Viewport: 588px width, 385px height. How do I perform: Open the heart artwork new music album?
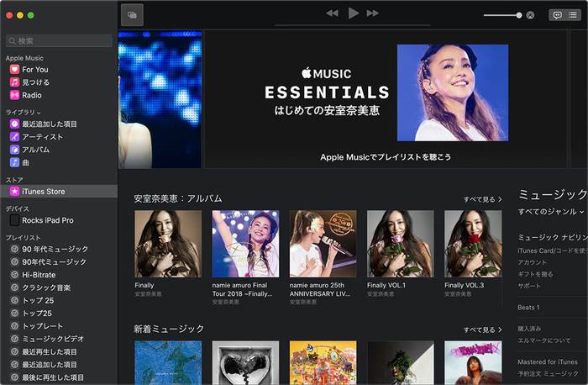pos(245,362)
